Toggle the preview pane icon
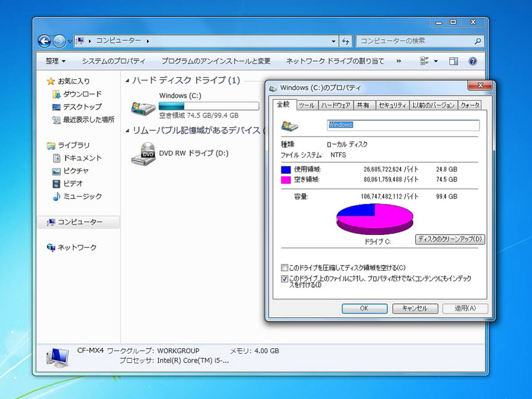This screenshot has width=532, height=399. click(x=454, y=61)
